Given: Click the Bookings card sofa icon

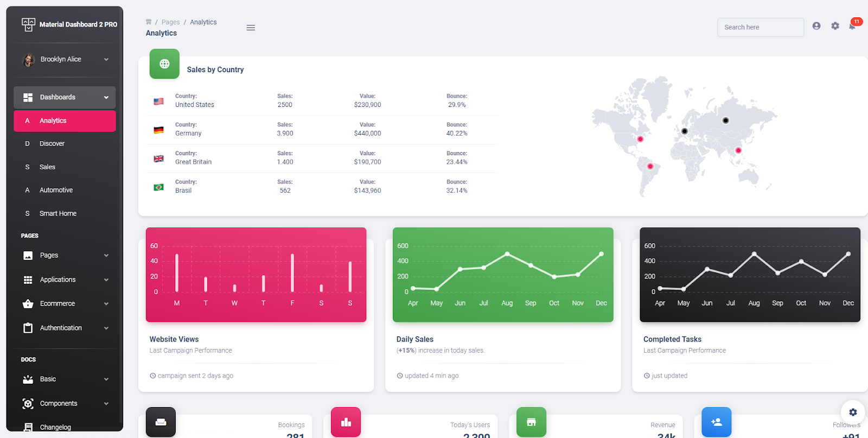Looking at the screenshot, I should 161,422.
